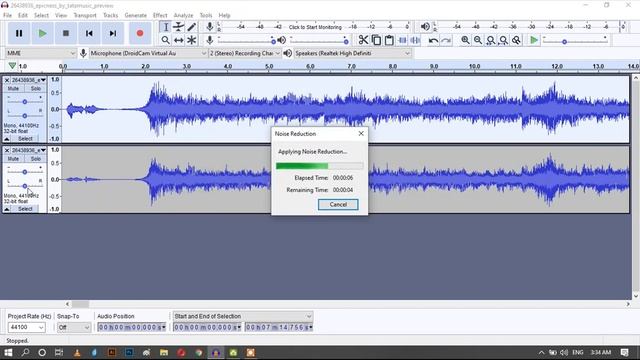Select the Time Shift tool
The image size is (640, 360).
point(178,40)
